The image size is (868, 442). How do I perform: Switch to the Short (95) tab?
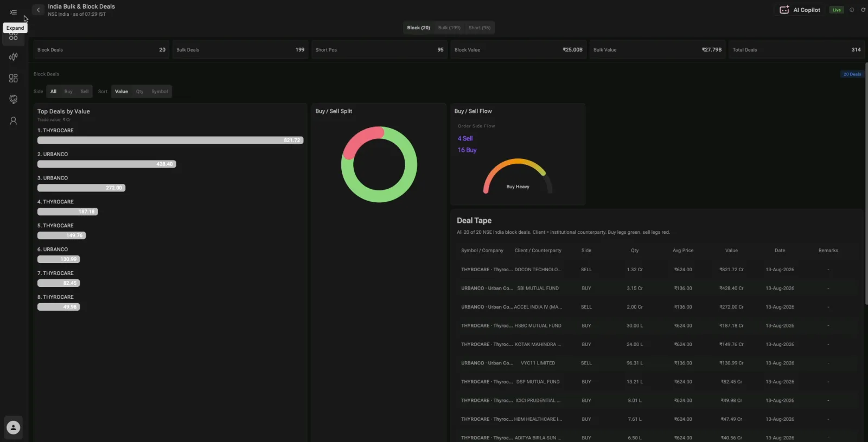click(x=480, y=28)
